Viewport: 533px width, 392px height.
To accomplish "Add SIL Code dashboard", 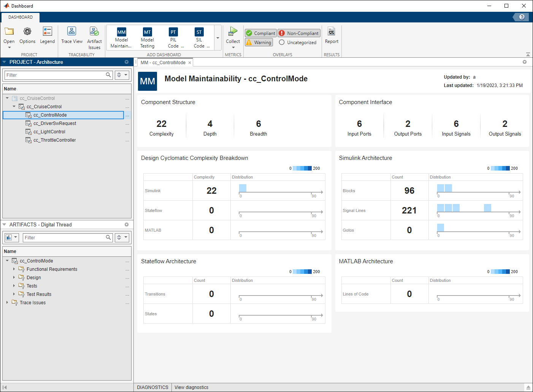I will pos(199,38).
